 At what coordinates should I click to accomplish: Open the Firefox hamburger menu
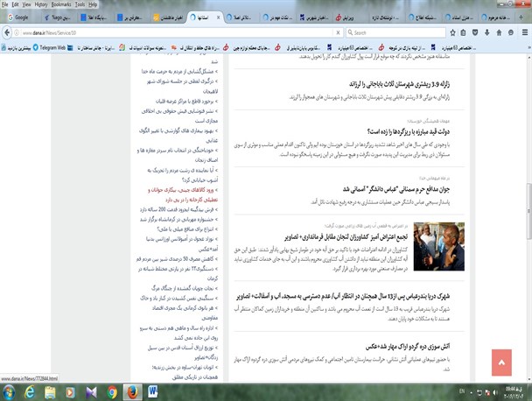(524, 32)
